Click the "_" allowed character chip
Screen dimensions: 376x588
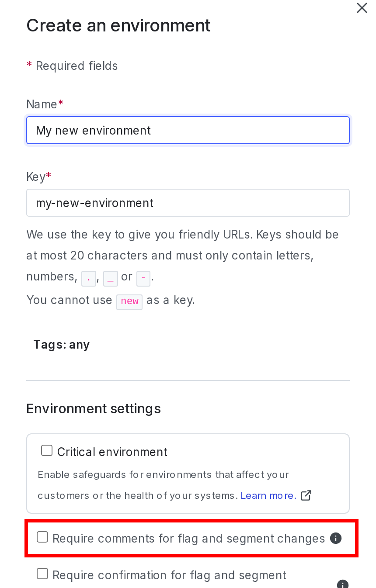click(x=111, y=278)
